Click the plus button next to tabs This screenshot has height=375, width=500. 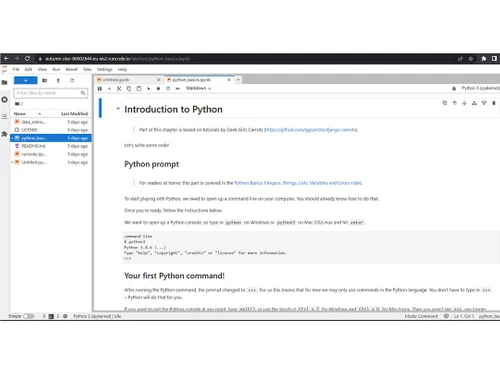coord(238,80)
